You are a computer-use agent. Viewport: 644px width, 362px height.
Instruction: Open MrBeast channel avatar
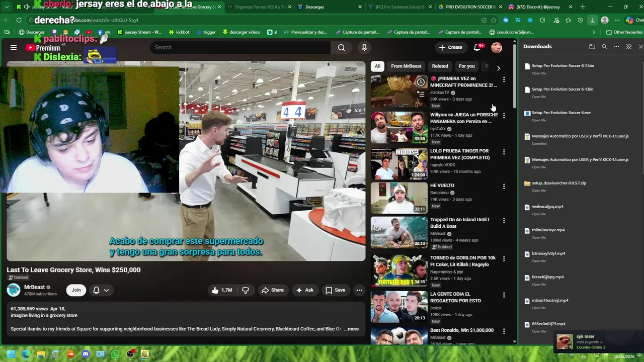pyautogui.click(x=14, y=290)
